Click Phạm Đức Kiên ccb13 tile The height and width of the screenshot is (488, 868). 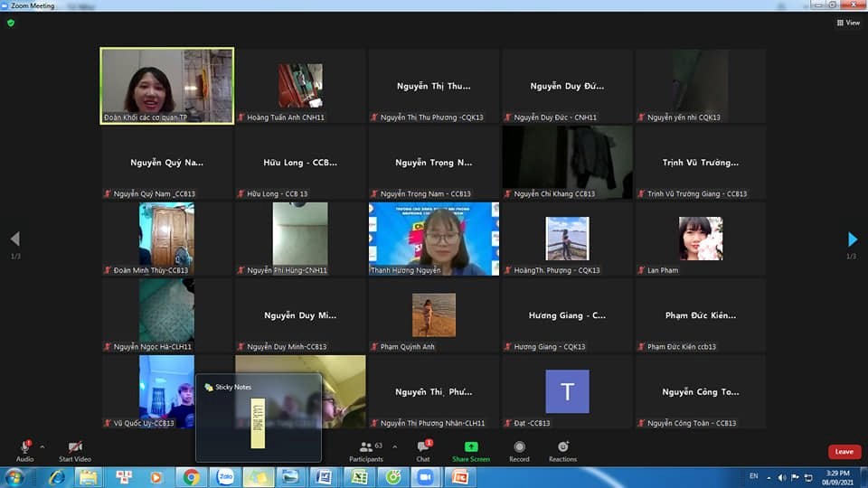point(700,314)
